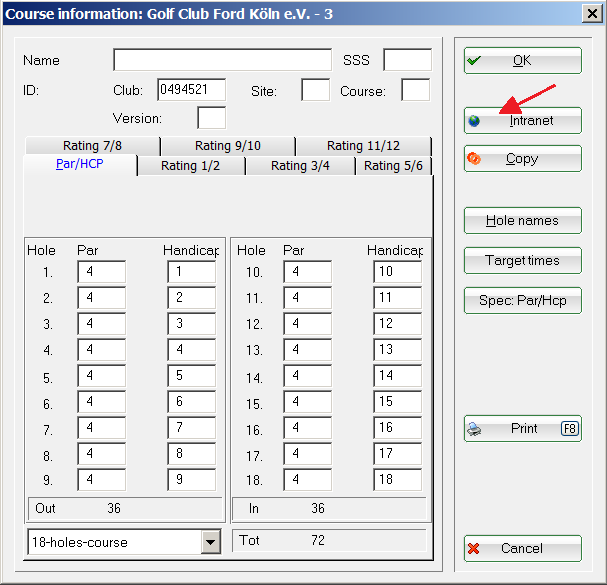Click the SSS input field

coord(407,60)
